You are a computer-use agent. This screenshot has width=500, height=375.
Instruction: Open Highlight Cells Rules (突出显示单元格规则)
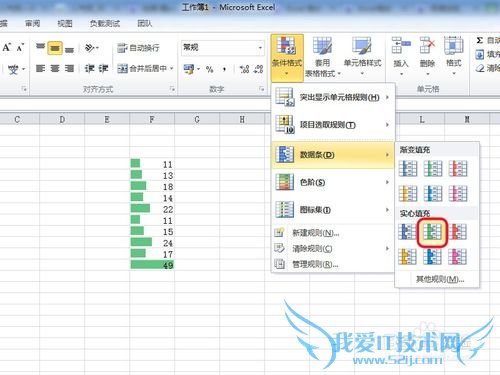point(333,97)
